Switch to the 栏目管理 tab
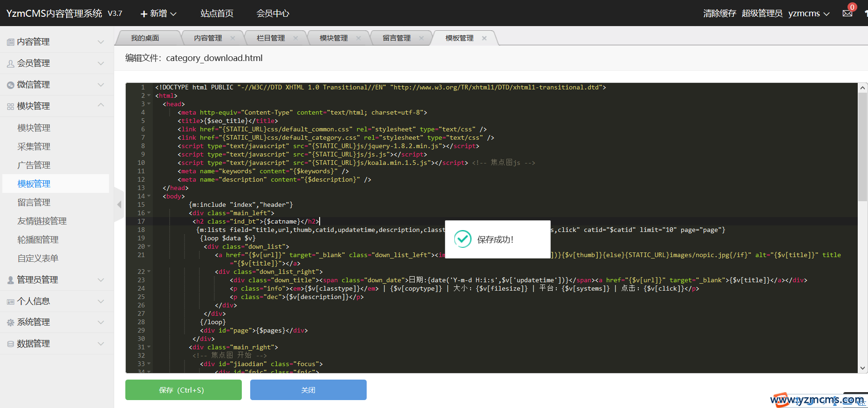Viewport: 868px width, 408px height. tap(271, 38)
